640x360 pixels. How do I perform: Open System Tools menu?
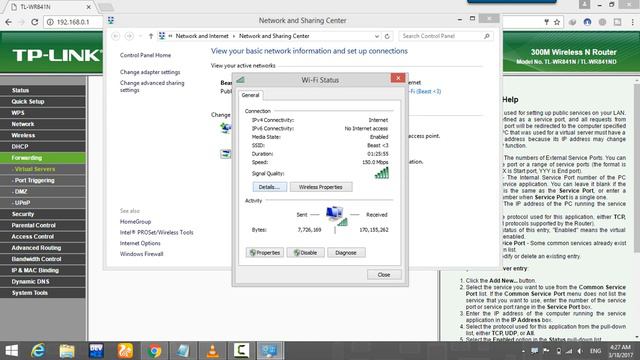coord(43,293)
